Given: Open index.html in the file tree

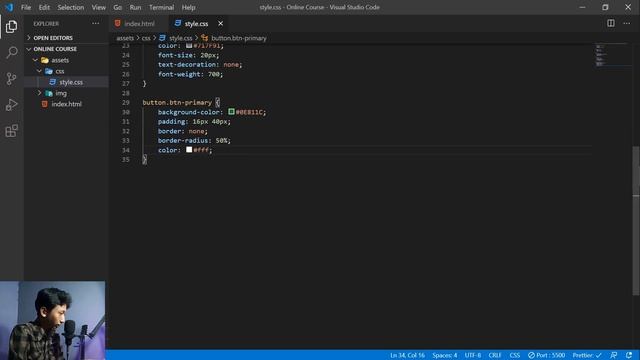Looking at the screenshot, I should click(x=65, y=104).
